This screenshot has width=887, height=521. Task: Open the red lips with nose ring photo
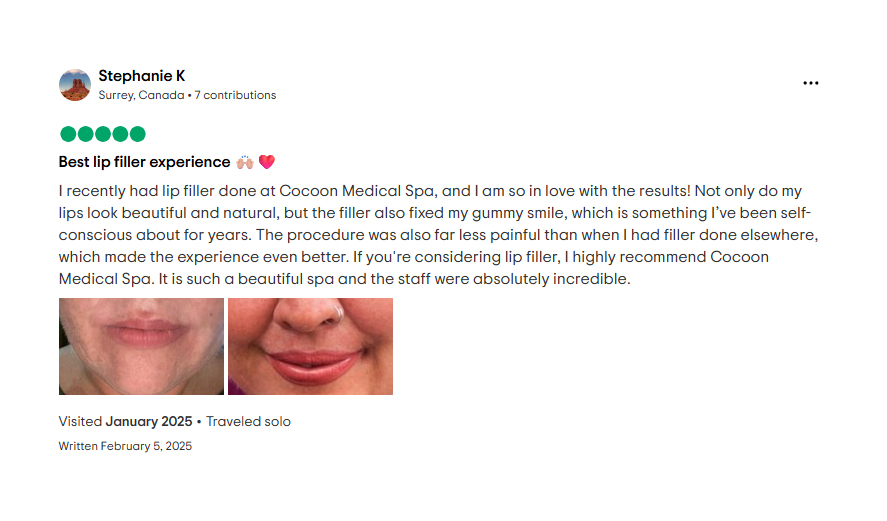coord(310,346)
